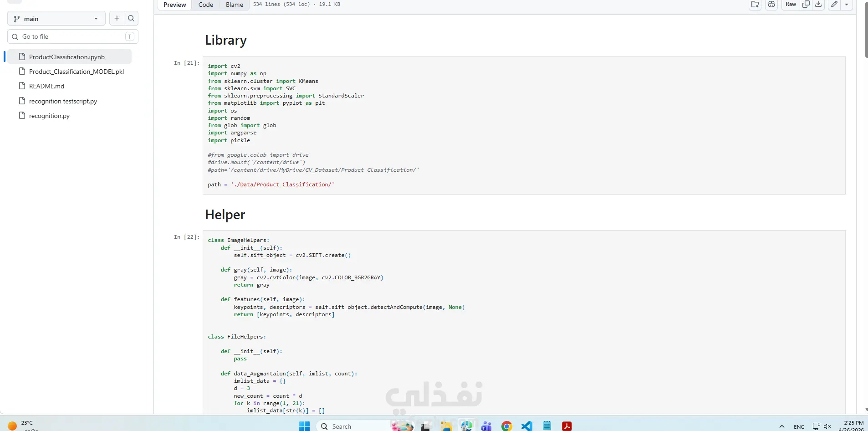This screenshot has height=431, width=868.
Task: Open network settings tray icon
Action: (816, 426)
